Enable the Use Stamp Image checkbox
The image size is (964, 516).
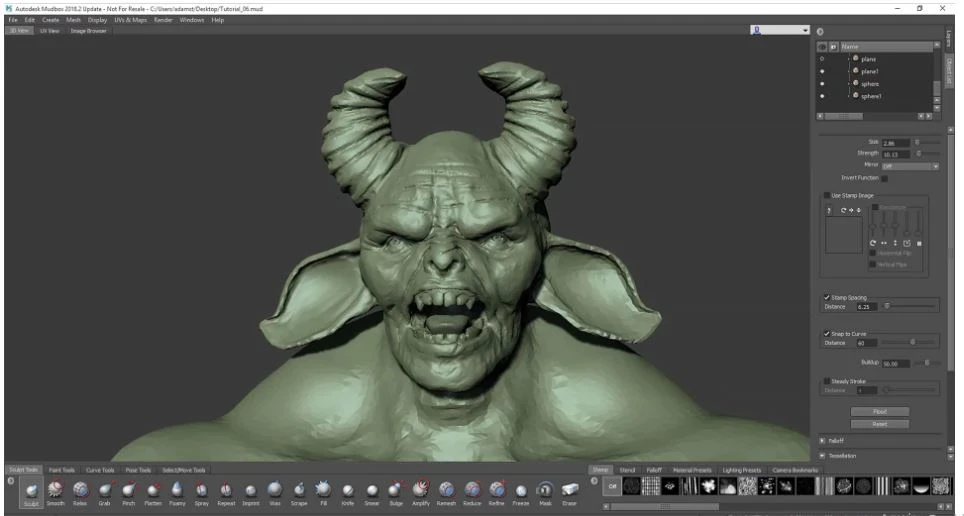tap(825, 195)
